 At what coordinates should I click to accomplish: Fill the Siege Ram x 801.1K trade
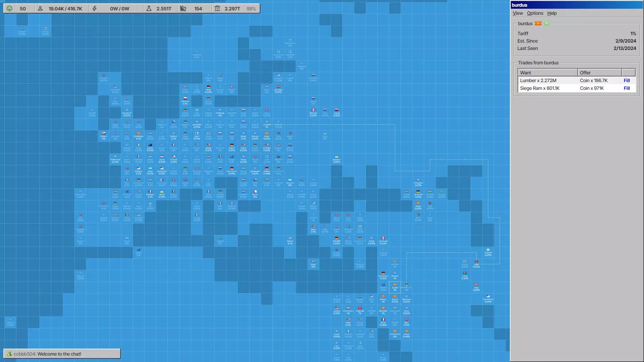click(627, 88)
